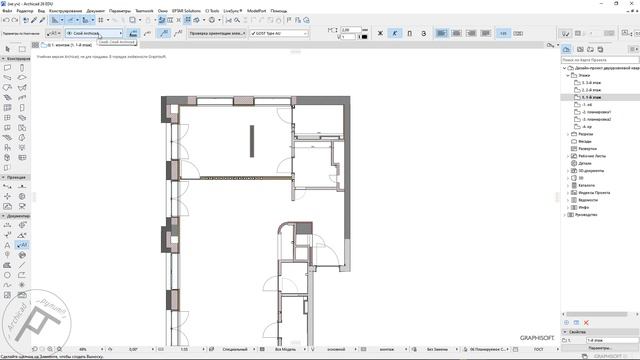Select the Arrow tool in the toolbox
Screen dimensions: 640x360
(7, 49)
